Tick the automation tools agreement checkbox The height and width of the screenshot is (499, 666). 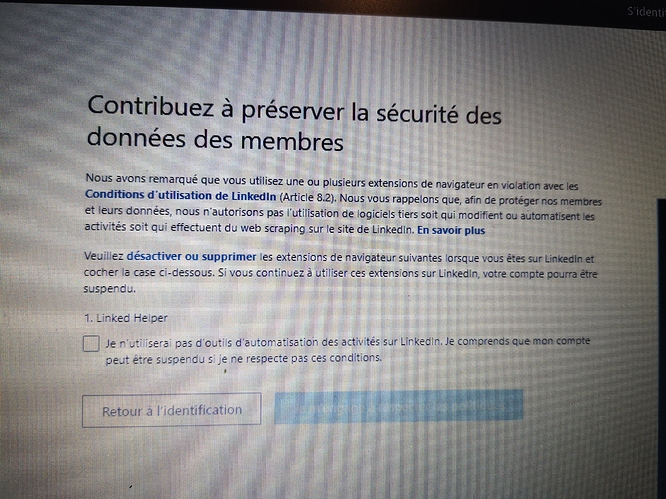[x=91, y=344]
